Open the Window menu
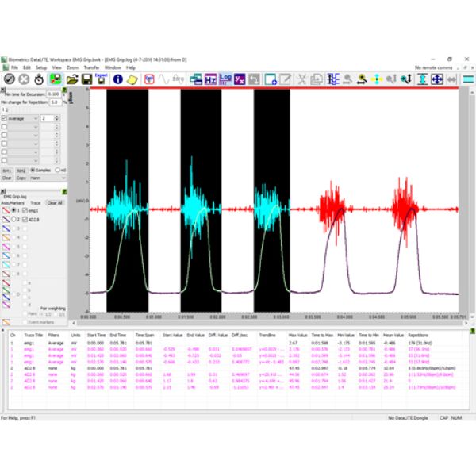This screenshot has height=476, width=476. (113, 67)
